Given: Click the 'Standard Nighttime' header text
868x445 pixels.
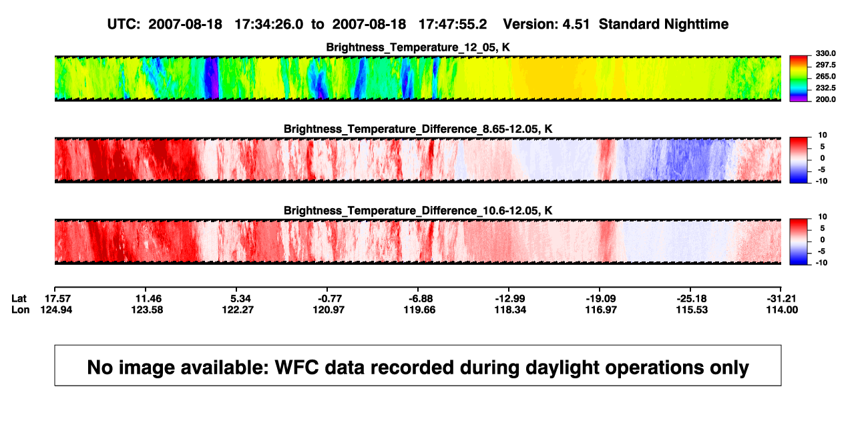Looking at the screenshot, I should pyautogui.click(x=664, y=24).
